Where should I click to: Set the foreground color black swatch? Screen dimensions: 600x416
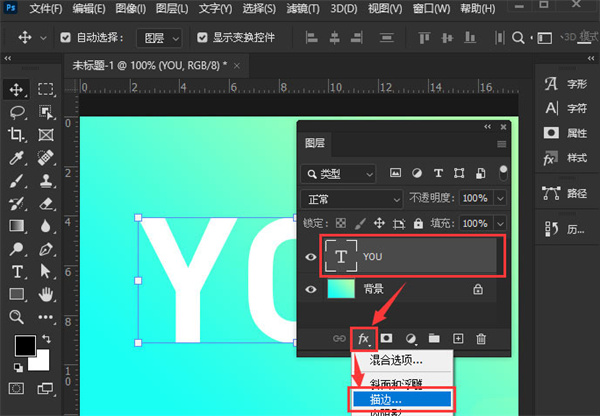pos(26,346)
